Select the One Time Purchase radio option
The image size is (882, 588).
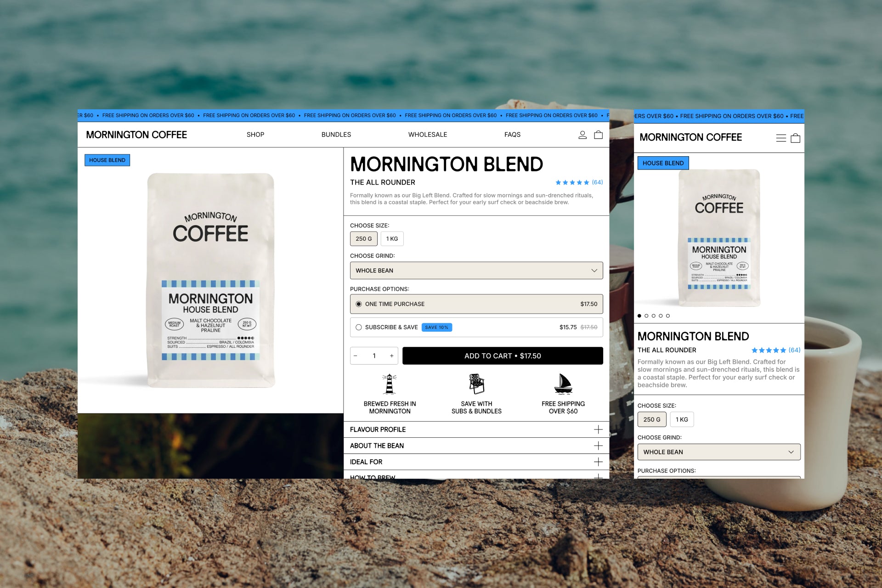point(359,304)
